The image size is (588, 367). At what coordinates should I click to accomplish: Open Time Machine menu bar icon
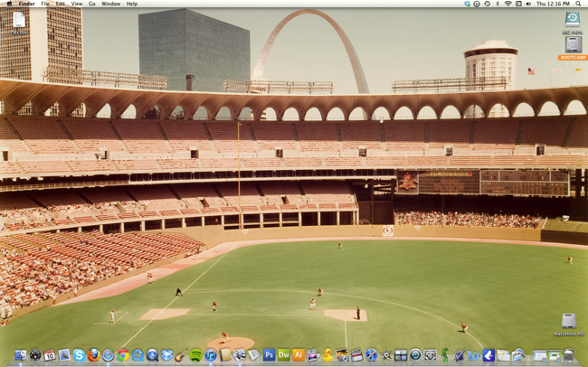(487, 4)
